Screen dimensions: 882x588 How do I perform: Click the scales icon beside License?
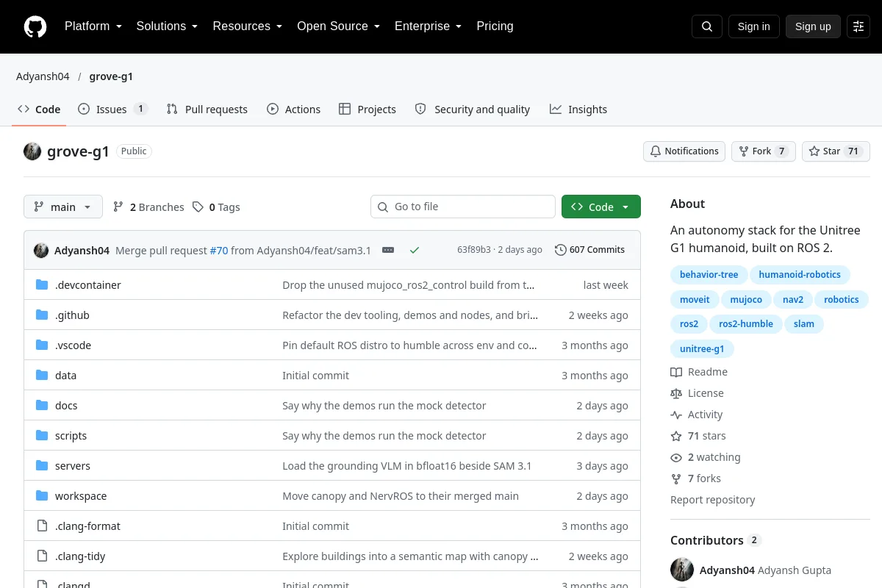[676, 393]
